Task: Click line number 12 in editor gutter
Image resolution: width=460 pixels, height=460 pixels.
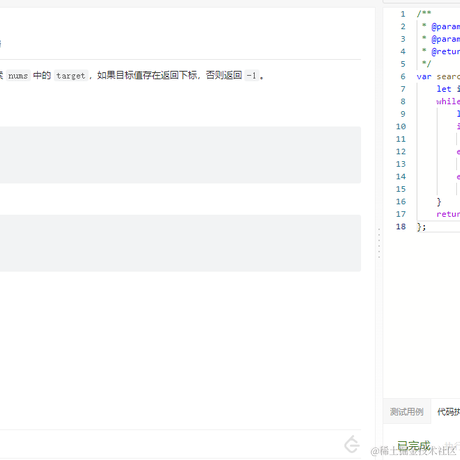Action: click(x=401, y=151)
